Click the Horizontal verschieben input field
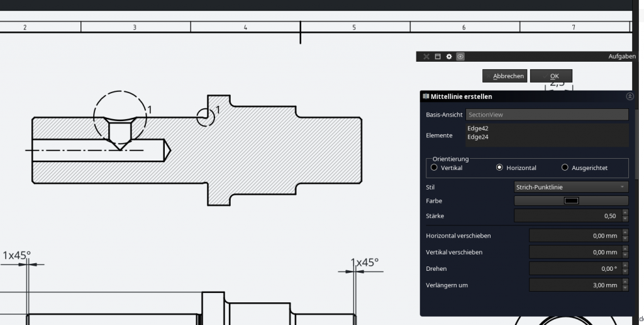Screen dimensions: 644x325 (574, 236)
